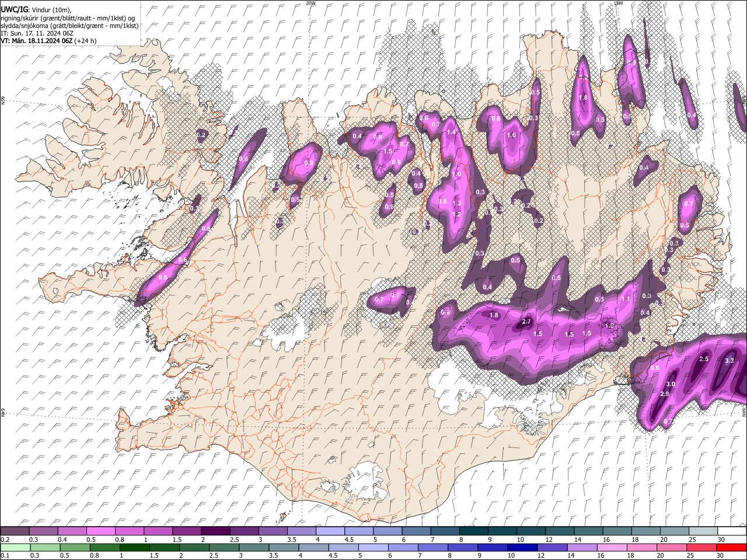Click the 20W longitude label at the top
The width and height of the screenshot is (747, 560).
click(310, 3)
